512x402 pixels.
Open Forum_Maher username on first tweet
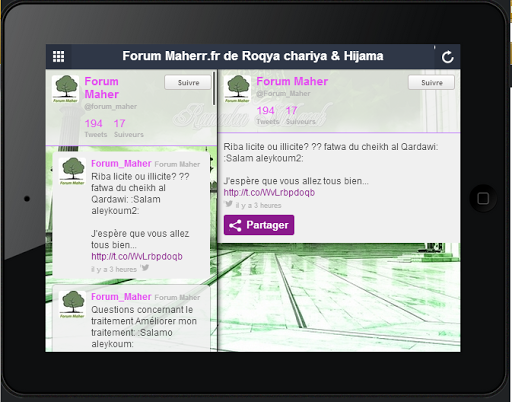pyautogui.click(x=121, y=163)
